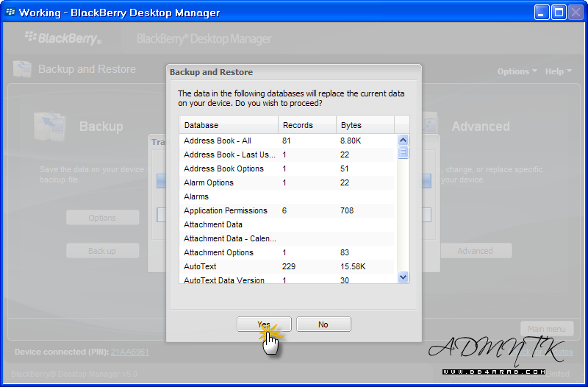The image size is (588, 387).
Task: Click the device PIN 21AA6961 link
Action: tap(129, 352)
